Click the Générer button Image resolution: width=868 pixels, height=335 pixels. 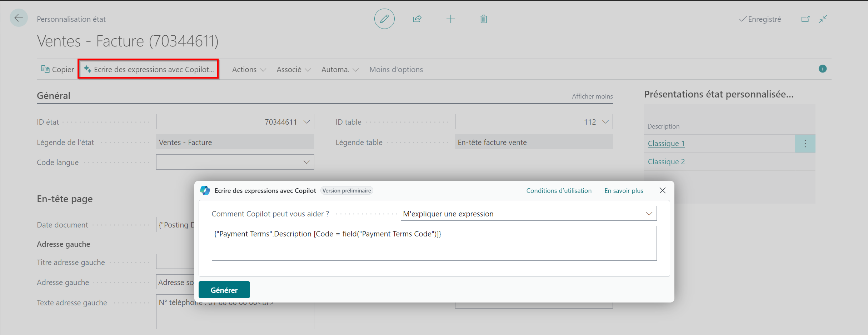click(x=224, y=290)
